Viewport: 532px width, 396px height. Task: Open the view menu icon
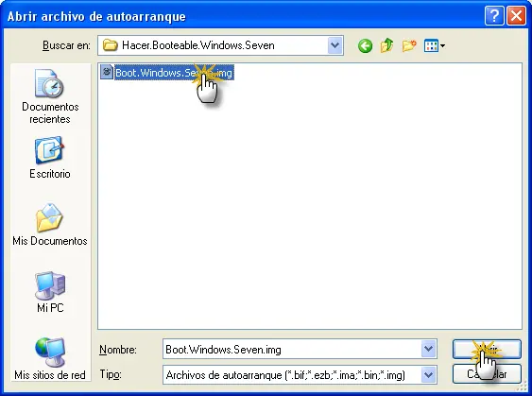click(x=435, y=45)
